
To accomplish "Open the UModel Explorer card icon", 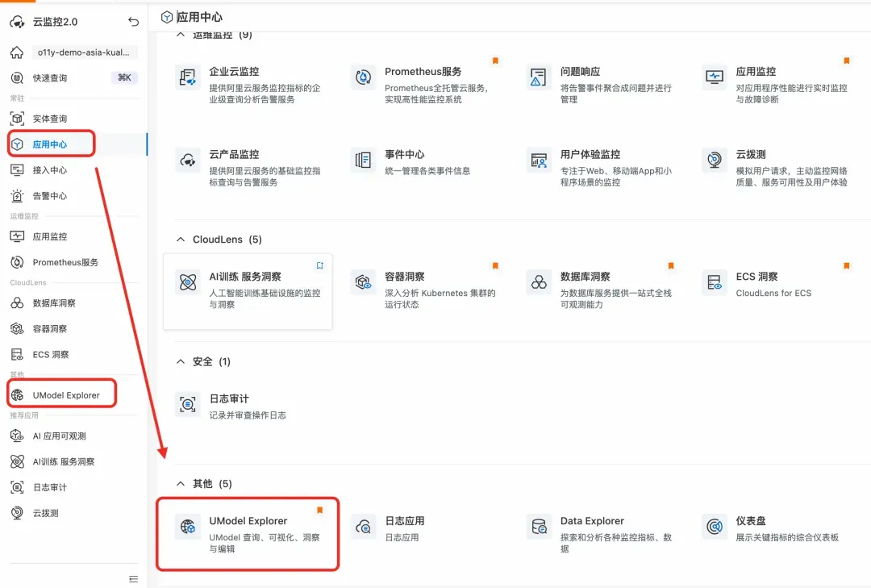I will 188,527.
